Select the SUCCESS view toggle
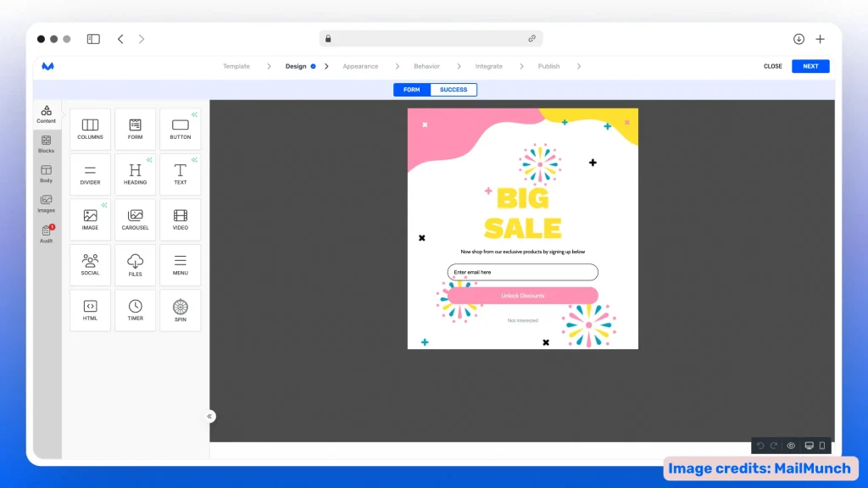 click(454, 89)
